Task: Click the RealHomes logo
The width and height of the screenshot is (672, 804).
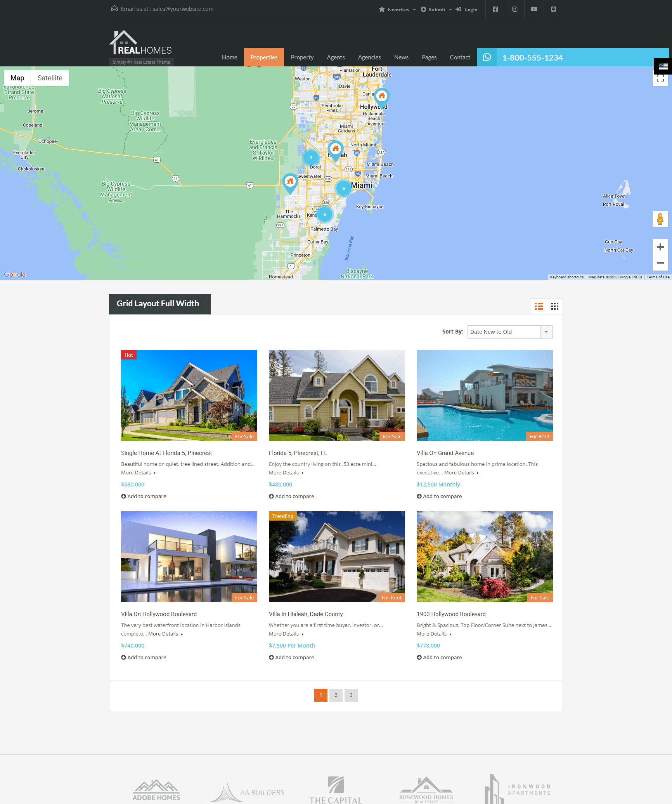Action: pos(141,43)
